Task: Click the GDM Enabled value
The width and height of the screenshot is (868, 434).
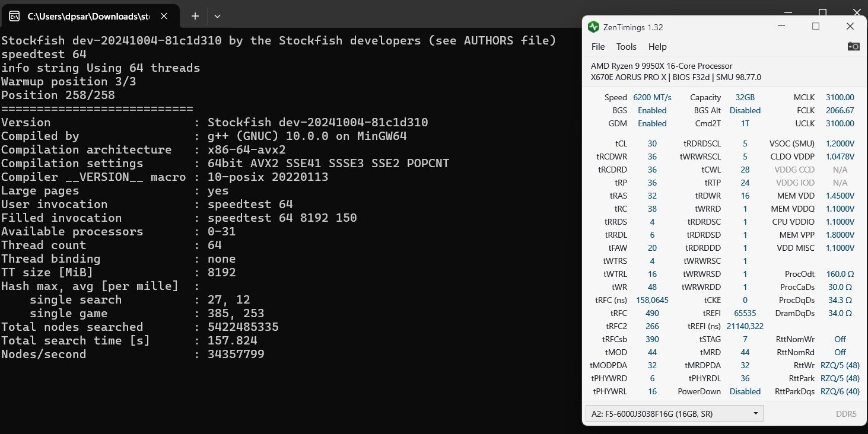Action: 652,123
